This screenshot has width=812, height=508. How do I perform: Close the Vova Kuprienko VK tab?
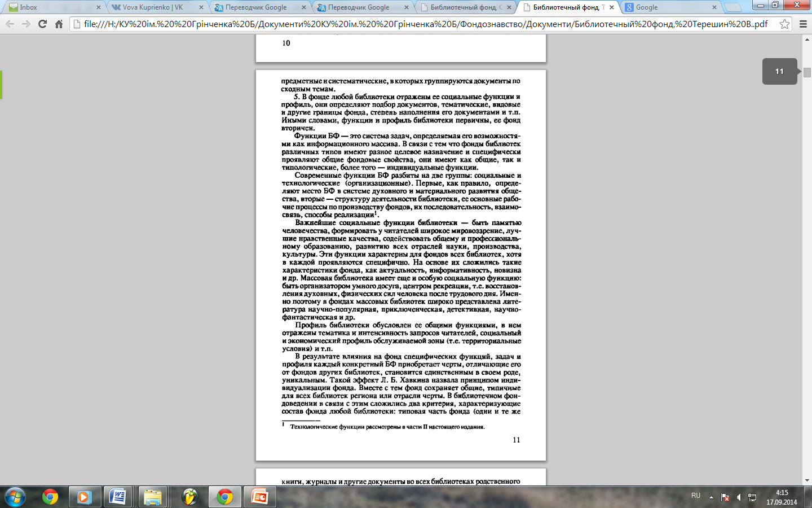tap(201, 7)
